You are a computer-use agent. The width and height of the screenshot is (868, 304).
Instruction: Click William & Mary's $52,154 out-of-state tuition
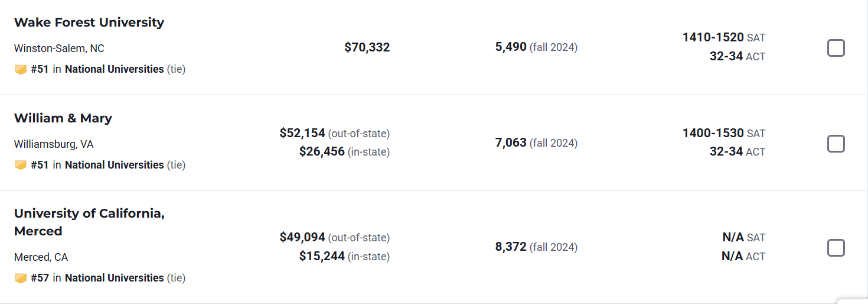pos(302,133)
